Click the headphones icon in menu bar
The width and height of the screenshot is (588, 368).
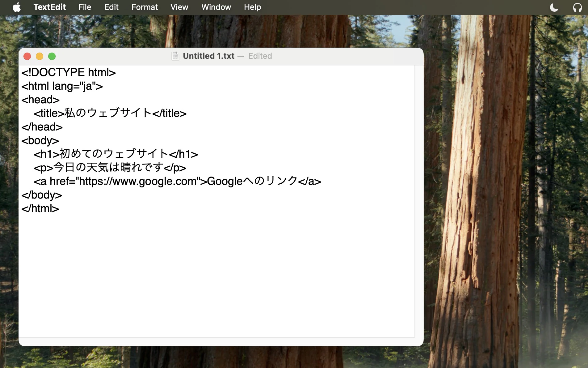pyautogui.click(x=577, y=7)
